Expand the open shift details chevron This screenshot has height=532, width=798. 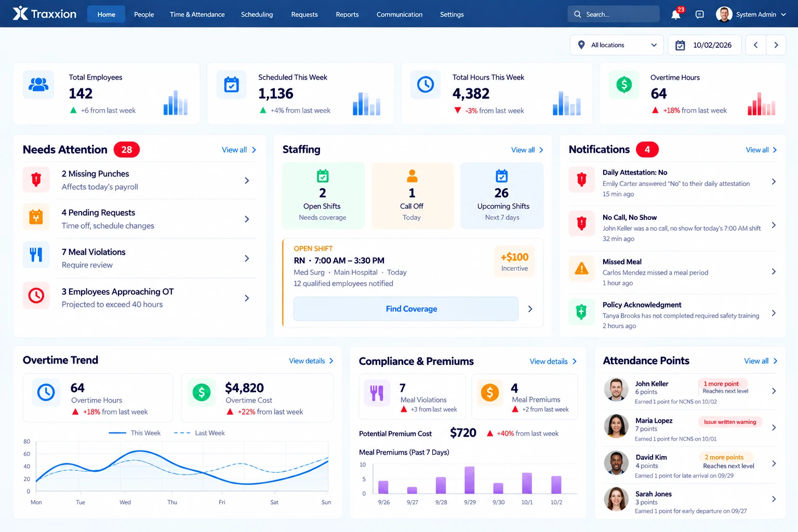tap(530, 309)
